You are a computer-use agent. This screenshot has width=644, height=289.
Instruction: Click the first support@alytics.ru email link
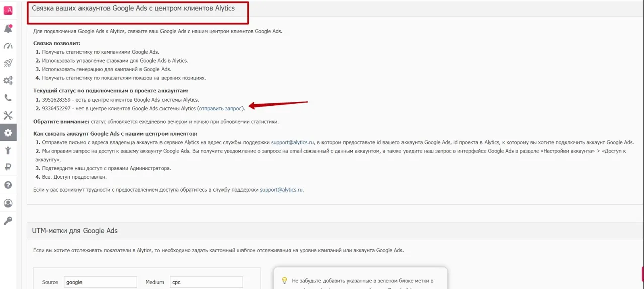coord(294,143)
